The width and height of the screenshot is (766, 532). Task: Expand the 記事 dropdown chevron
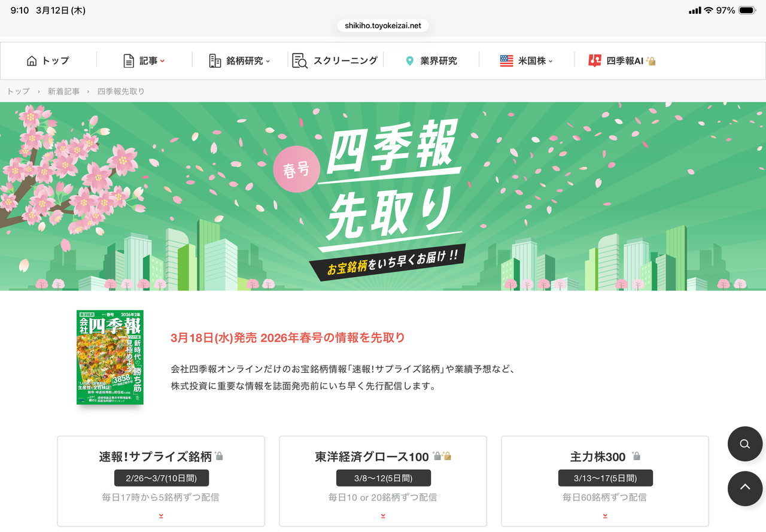(x=162, y=61)
